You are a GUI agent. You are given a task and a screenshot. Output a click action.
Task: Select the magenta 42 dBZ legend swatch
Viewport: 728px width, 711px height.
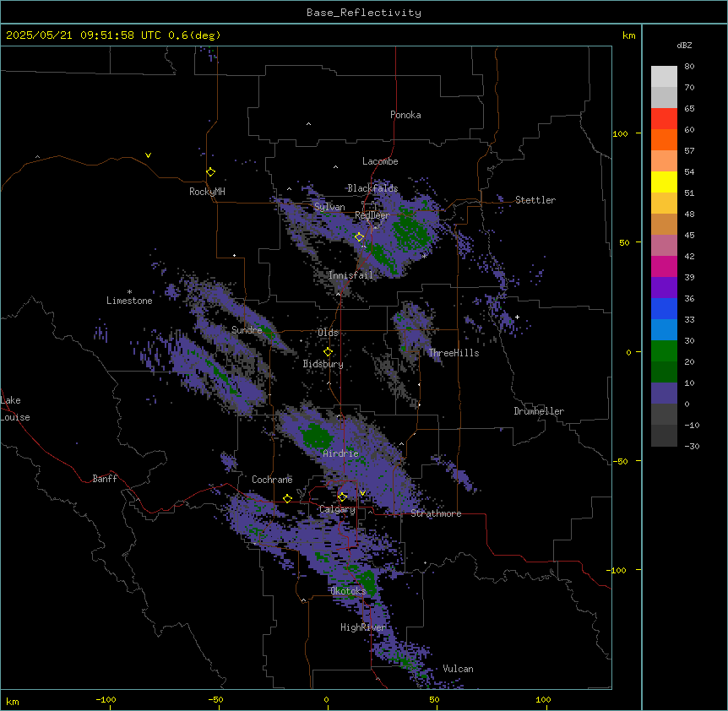click(664, 266)
